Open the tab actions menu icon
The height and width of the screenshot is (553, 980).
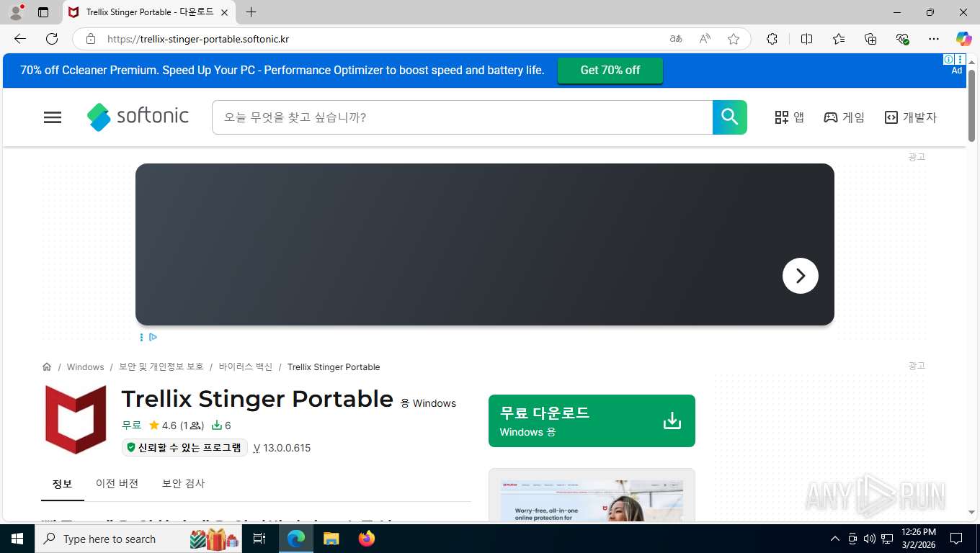point(43,12)
